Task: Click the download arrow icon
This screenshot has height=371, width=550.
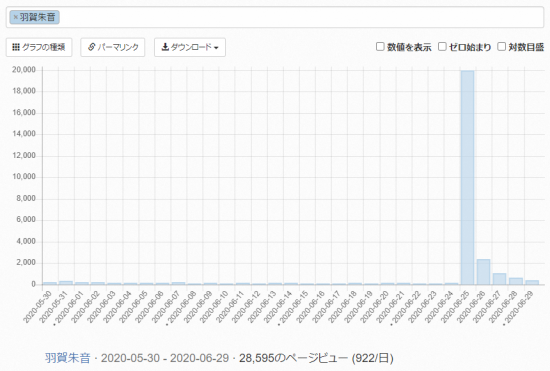Action: 165,47
